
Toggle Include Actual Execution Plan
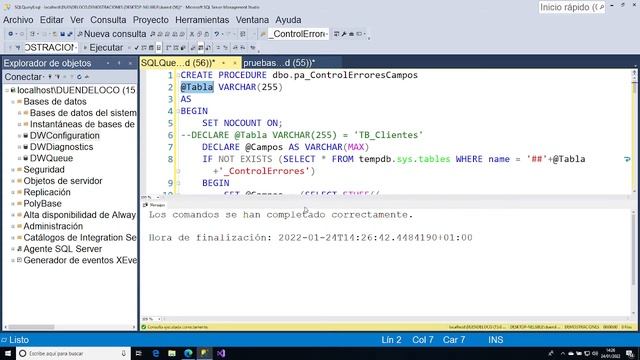pos(168,48)
